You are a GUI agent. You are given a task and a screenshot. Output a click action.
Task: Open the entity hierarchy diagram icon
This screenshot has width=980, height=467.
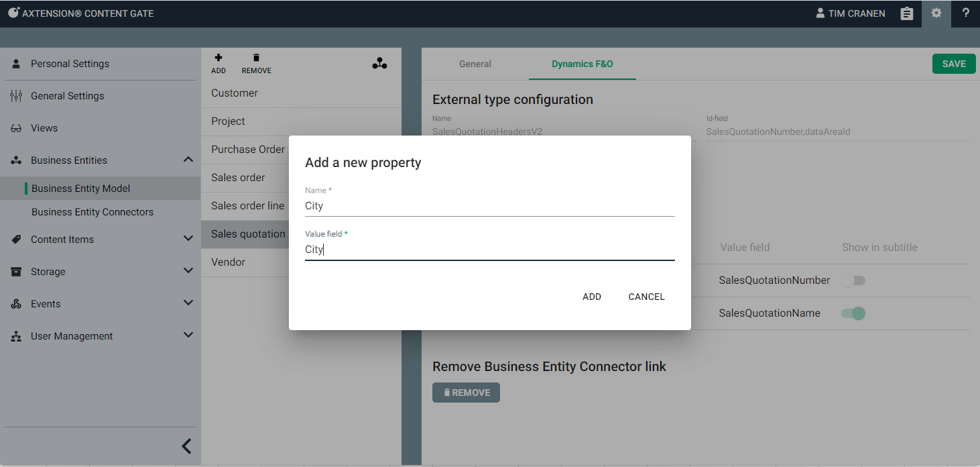(379, 64)
